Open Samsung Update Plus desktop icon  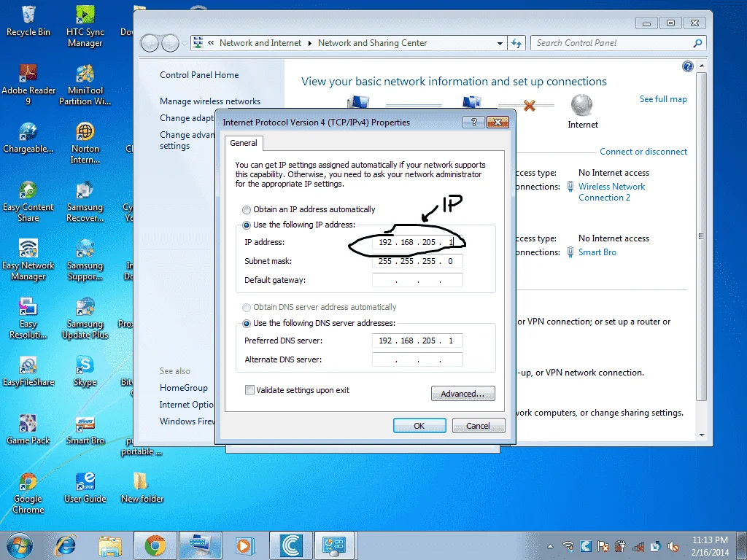85,318
